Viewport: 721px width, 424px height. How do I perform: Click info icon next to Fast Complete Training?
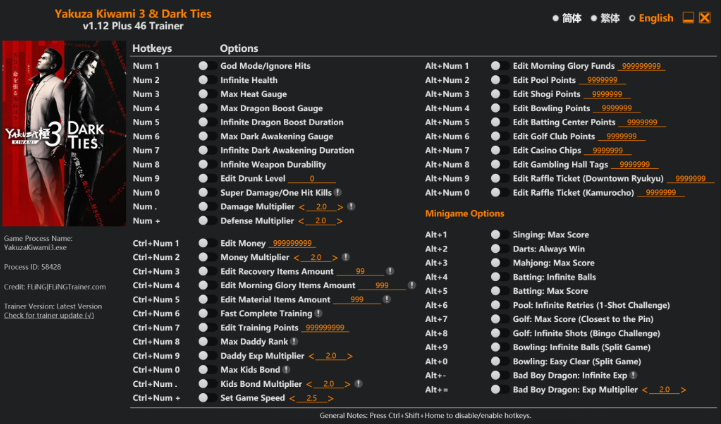point(318,313)
